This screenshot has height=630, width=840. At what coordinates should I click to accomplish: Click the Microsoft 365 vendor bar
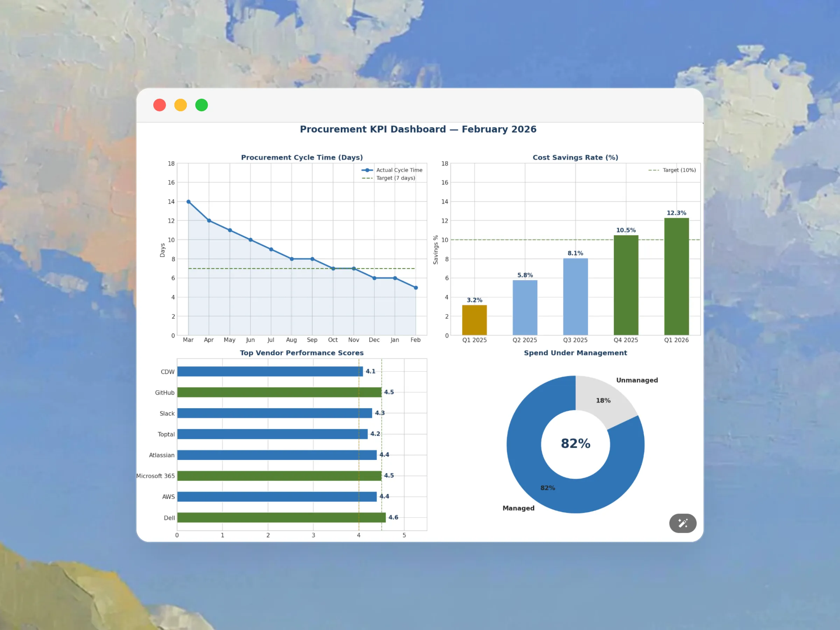[x=279, y=475]
